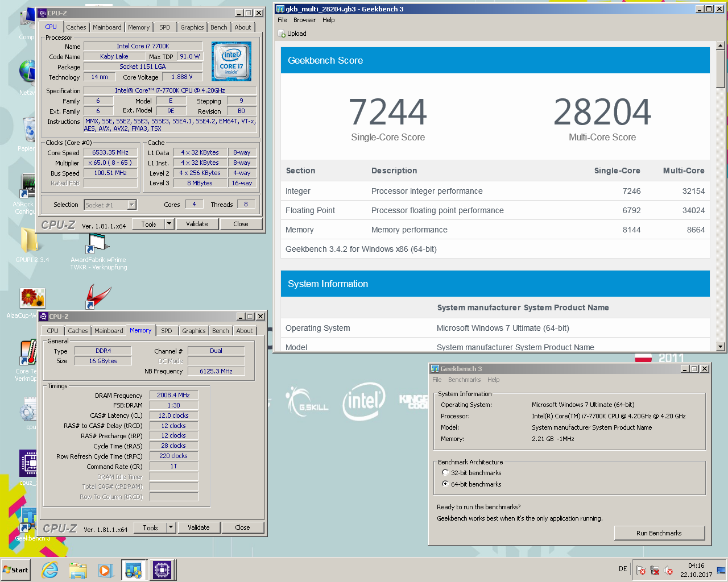Click the Memory row in Geekbench score table
Viewport: 728px width, 582px height.
[x=495, y=230]
